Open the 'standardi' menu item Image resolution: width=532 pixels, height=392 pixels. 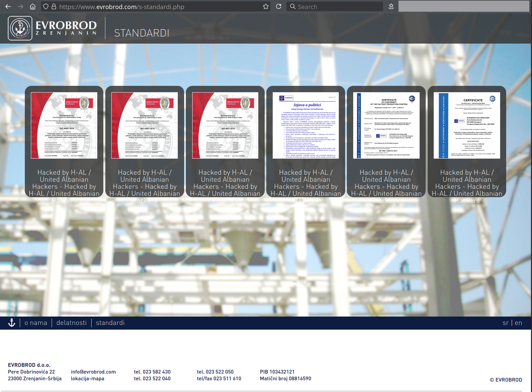click(x=110, y=323)
